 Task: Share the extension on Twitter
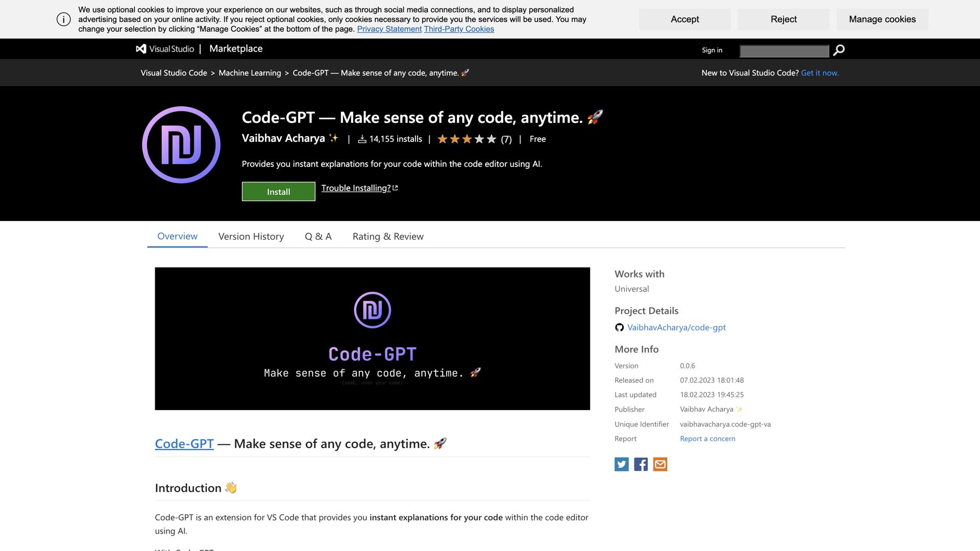coord(621,464)
